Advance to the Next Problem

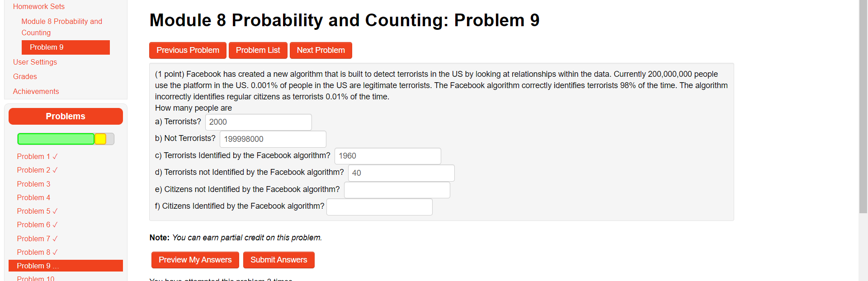pos(321,50)
